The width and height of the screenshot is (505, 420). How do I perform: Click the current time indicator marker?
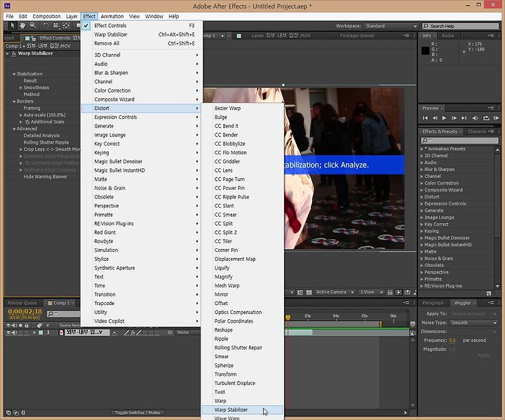pos(288,318)
